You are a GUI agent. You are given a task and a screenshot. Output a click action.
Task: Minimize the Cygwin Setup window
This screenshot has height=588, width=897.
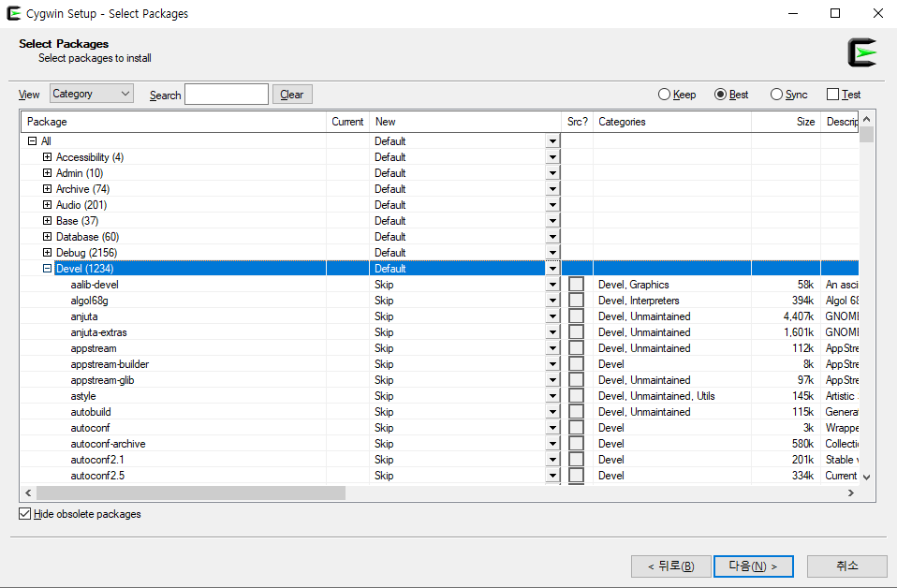(x=793, y=13)
